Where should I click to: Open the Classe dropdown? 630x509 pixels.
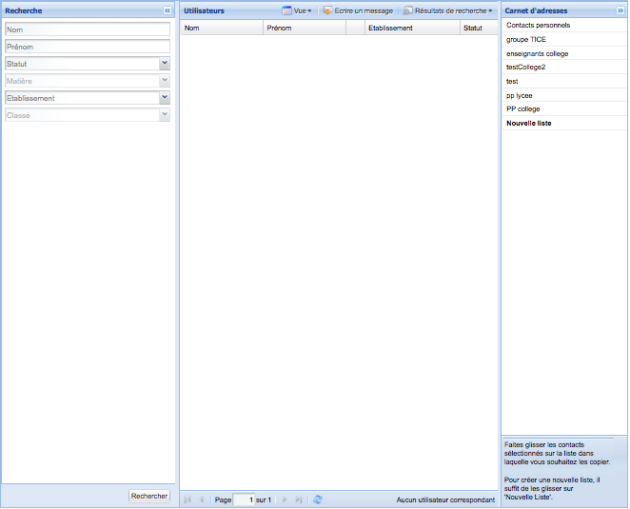coord(164,115)
